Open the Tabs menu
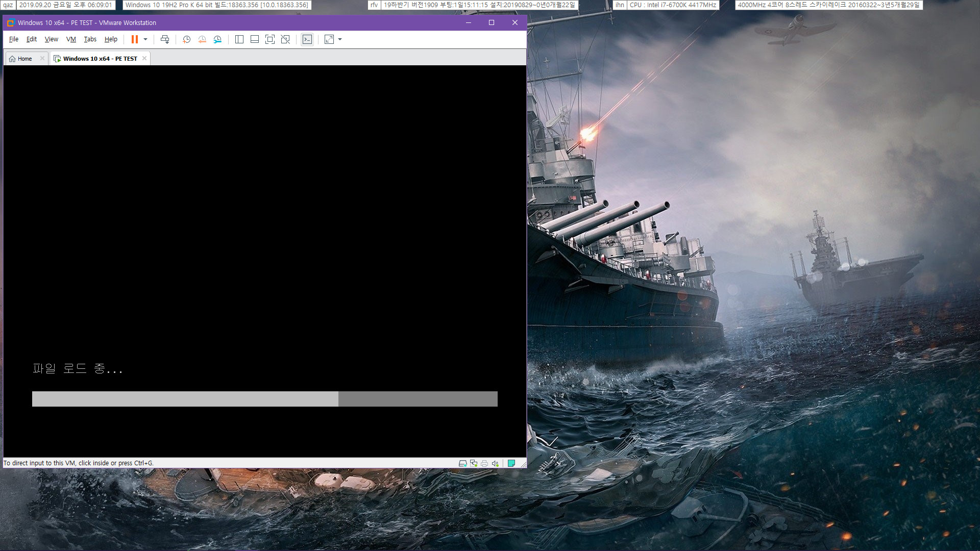This screenshot has width=980, height=551. [90, 39]
